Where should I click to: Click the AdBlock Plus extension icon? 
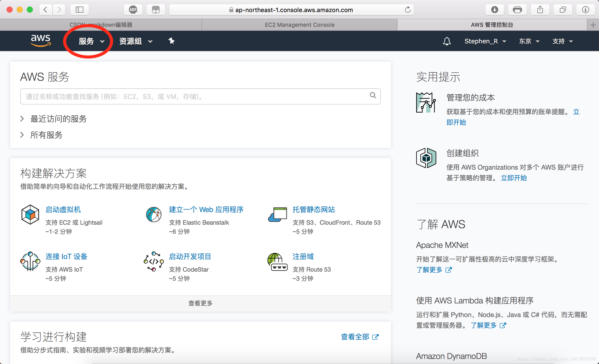click(133, 10)
